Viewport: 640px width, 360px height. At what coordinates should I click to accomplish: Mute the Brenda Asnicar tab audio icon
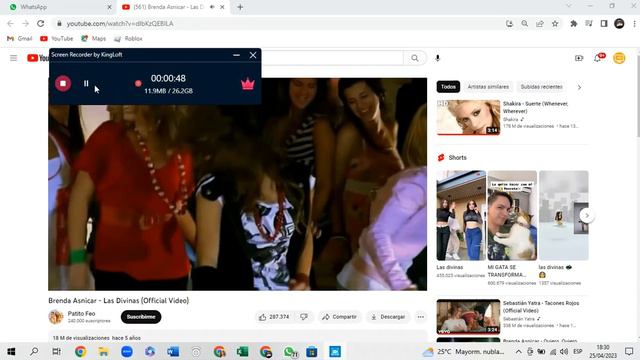click(213, 7)
